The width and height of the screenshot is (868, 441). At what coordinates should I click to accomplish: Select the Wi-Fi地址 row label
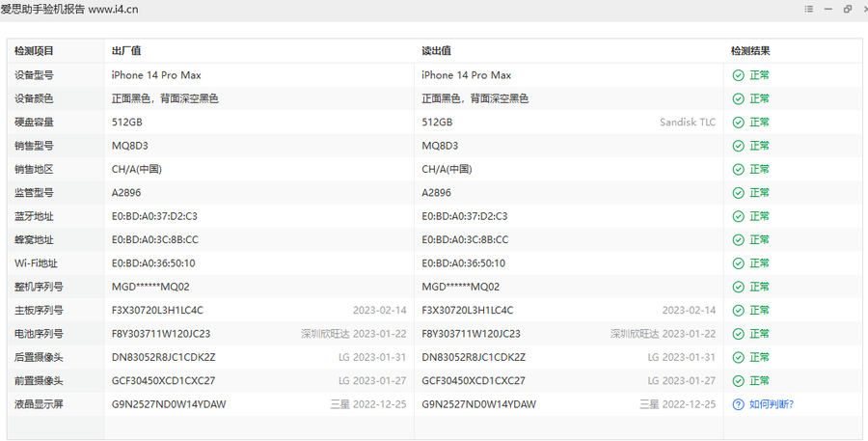[36, 263]
